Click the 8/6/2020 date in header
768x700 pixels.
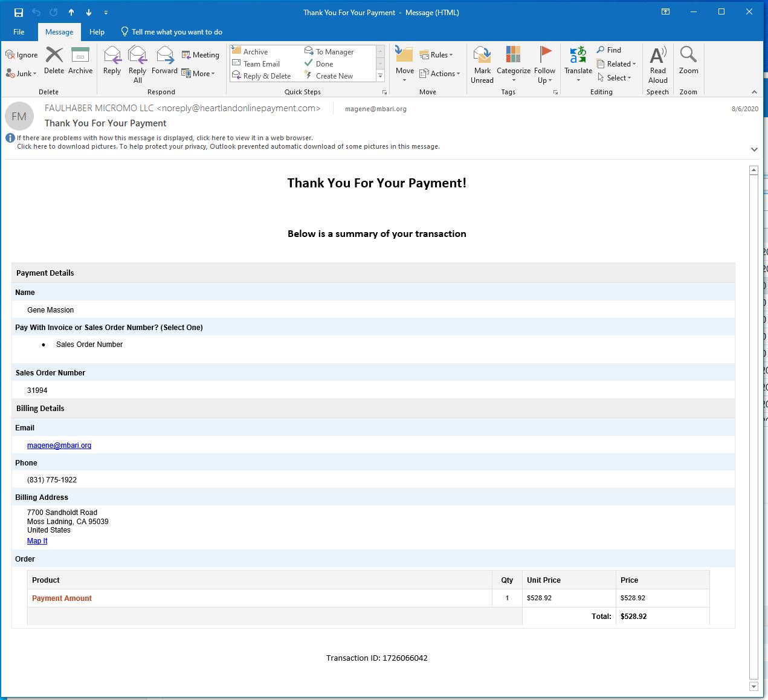[x=745, y=109]
